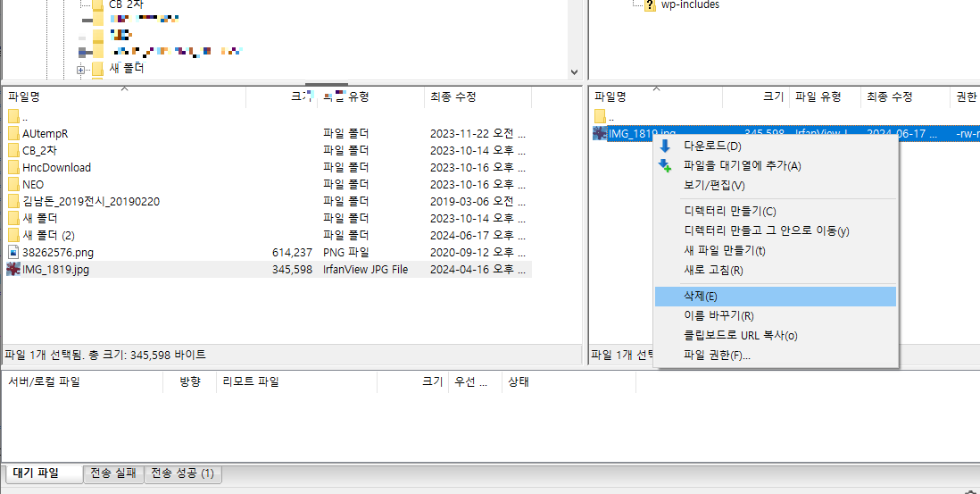Click add-to-queue arrow icon with green plus
Image resolution: width=980 pixels, height=494 pixels.
click(665, 166)
